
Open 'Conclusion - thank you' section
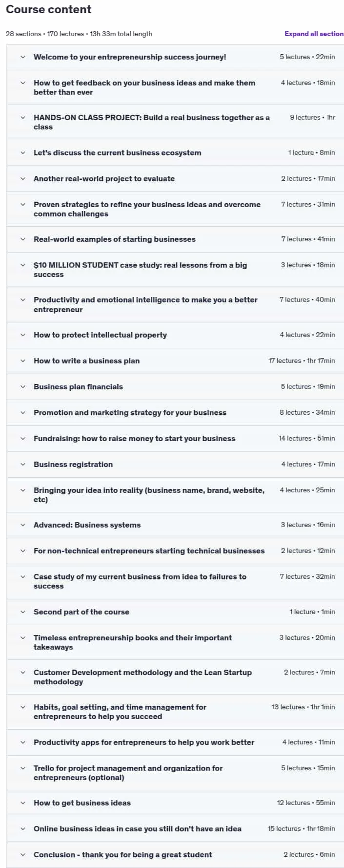click(122, 855)
